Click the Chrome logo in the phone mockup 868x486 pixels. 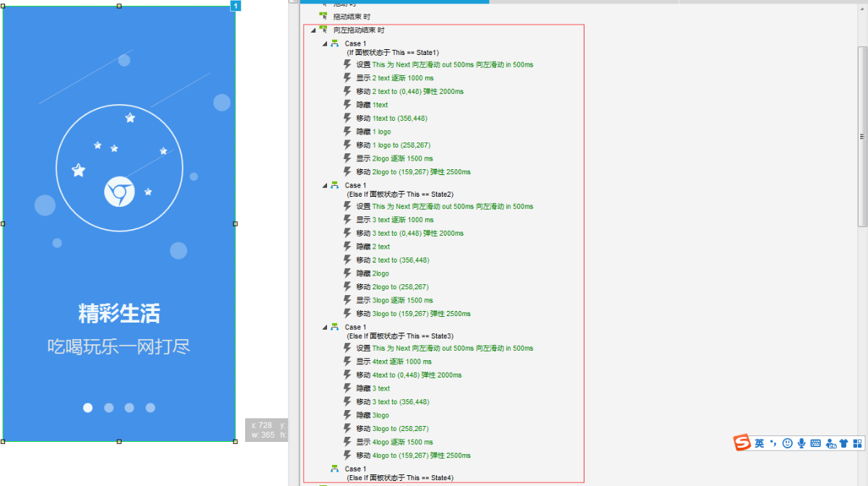(119, 192)
